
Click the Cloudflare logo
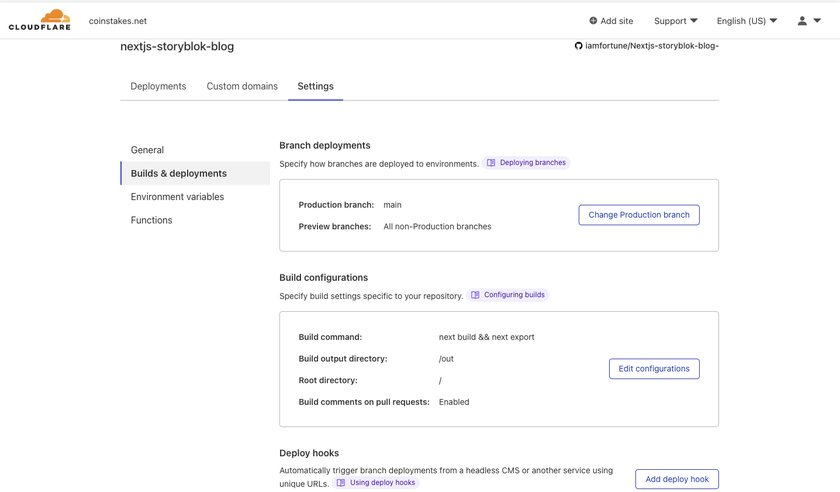click(x=40, y=20)
